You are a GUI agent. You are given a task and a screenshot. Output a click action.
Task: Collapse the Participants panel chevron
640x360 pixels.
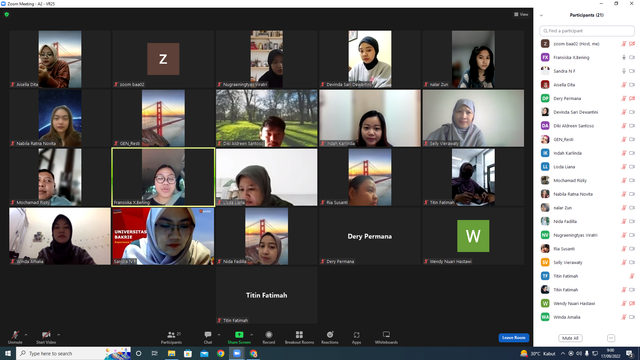pyautogui.click(x=541, y=15)
